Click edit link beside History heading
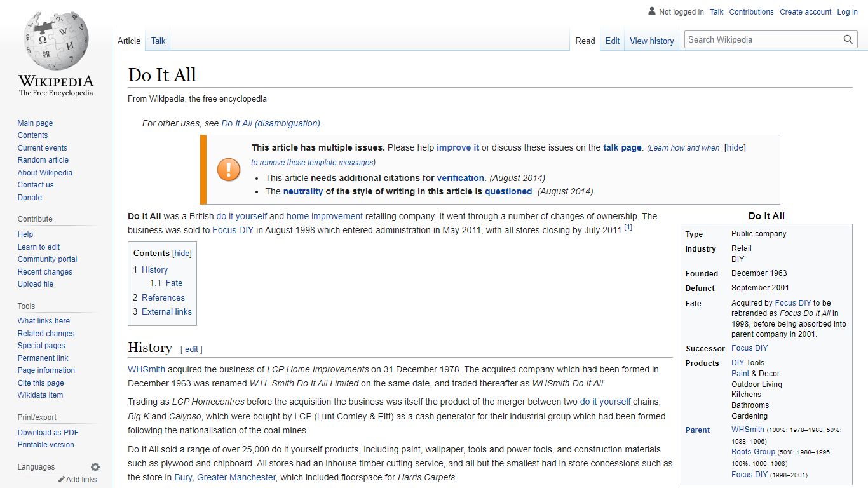The width and height of the screenshot is (868, 488). (191, 349)
